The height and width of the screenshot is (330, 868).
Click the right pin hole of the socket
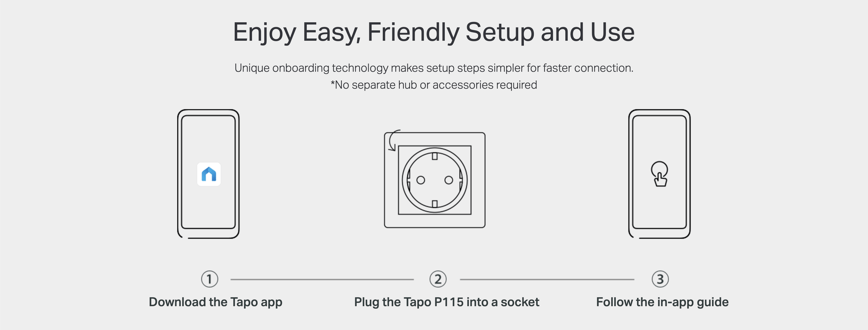coord(449,180)
